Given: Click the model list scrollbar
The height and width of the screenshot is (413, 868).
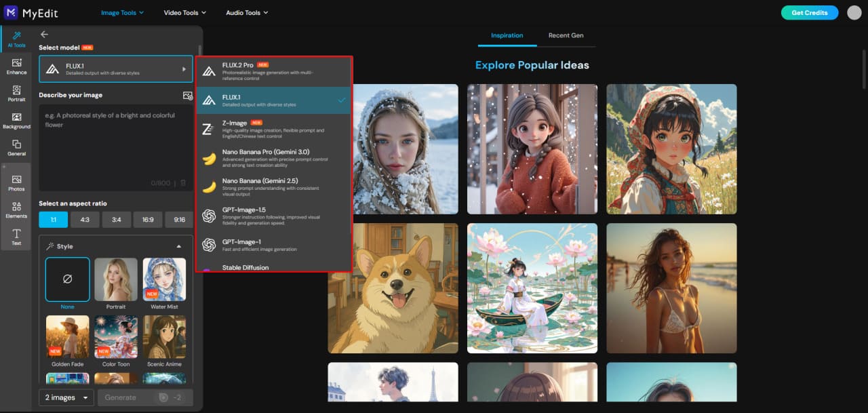Looking at the screenshot, I should point(351,146).
